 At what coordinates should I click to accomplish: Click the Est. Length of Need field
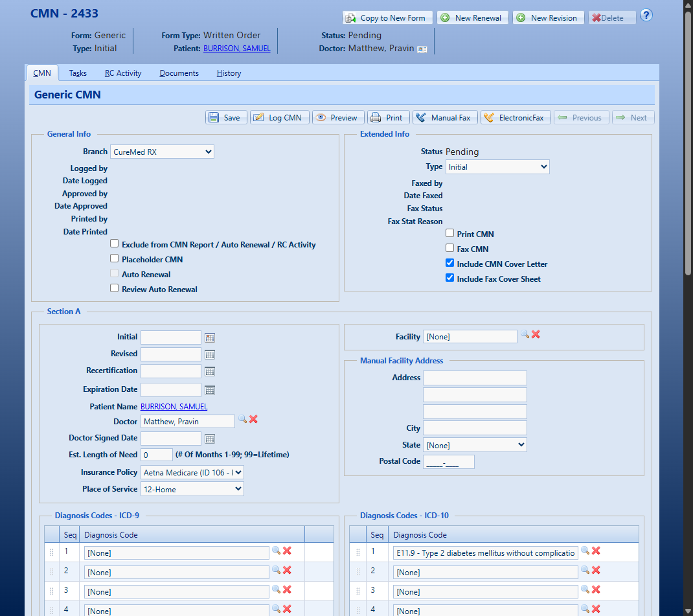pos(157,455)
